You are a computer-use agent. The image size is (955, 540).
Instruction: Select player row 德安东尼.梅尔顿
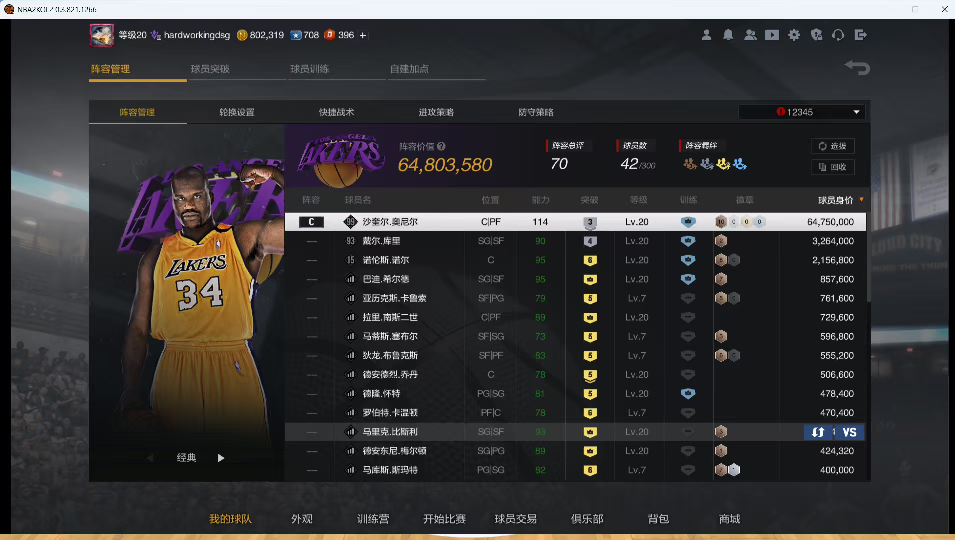coord(575,451)
